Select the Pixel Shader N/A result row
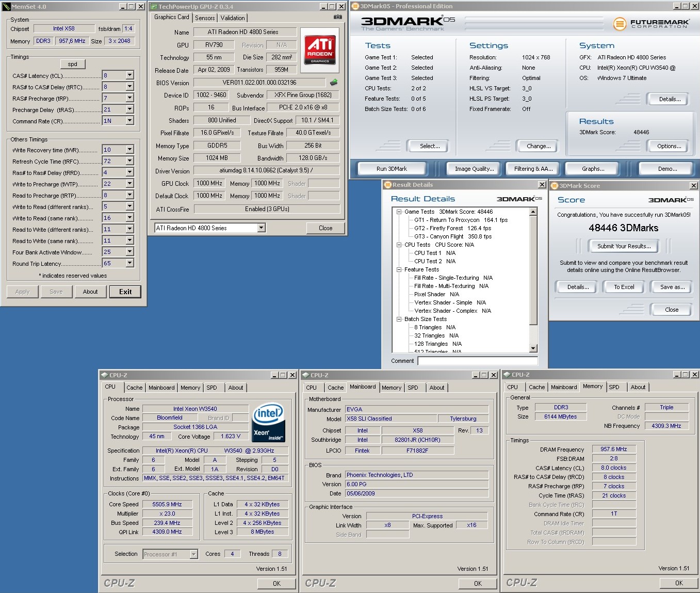The image size is (700, 593). pos(436,294)
